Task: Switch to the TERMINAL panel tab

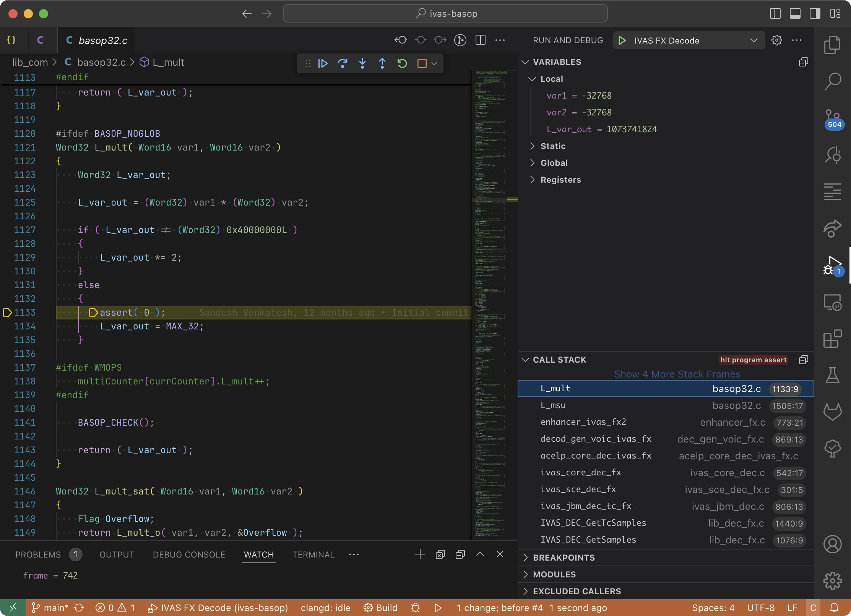Action: [313, 554]
